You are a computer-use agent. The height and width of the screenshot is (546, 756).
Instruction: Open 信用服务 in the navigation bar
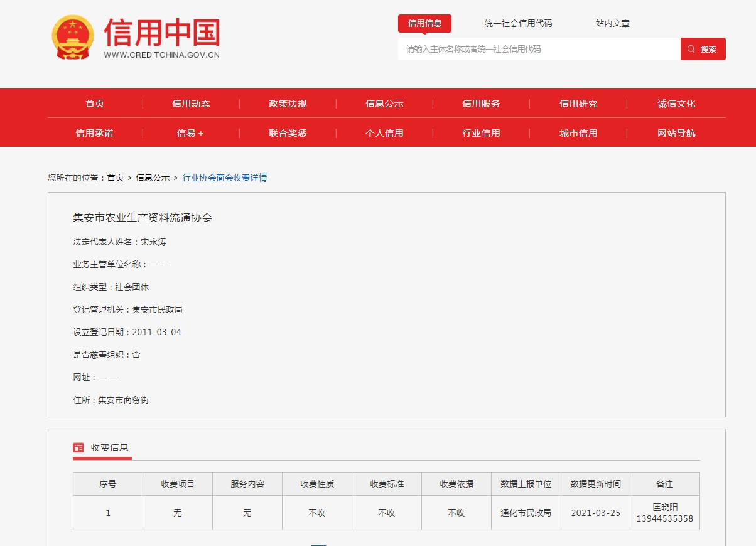[481, 104]
